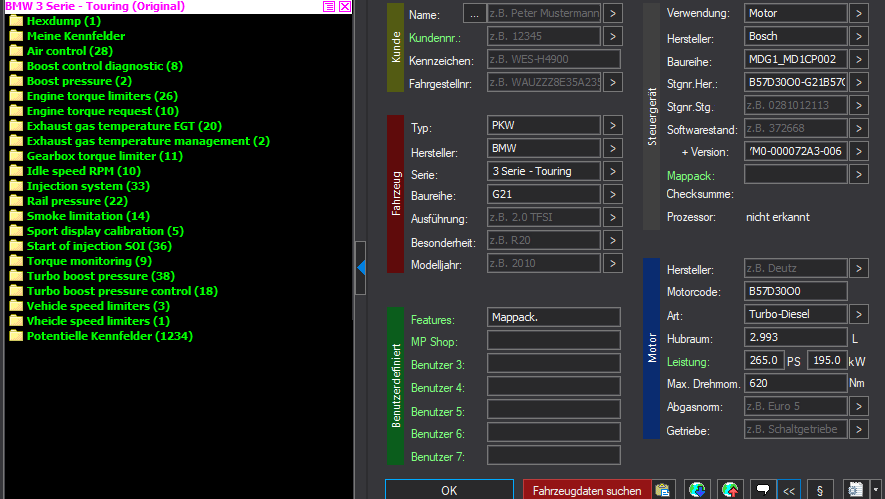Click the globe download icon

click(697, 490)
